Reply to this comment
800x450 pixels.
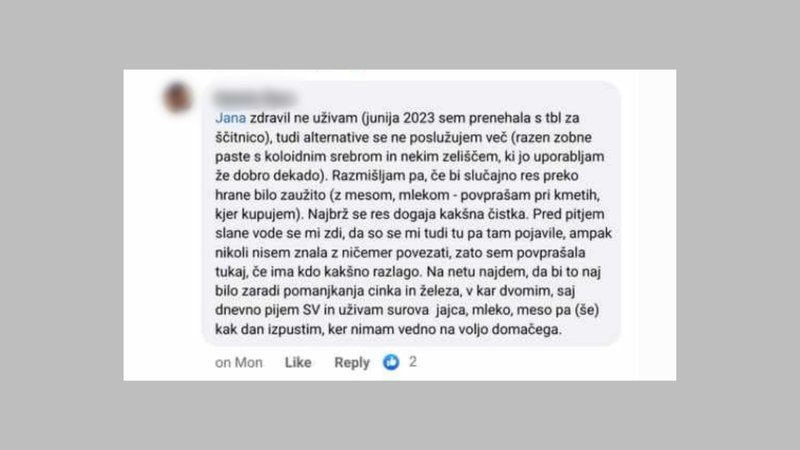pyautogui.click(x=352, y=362)
